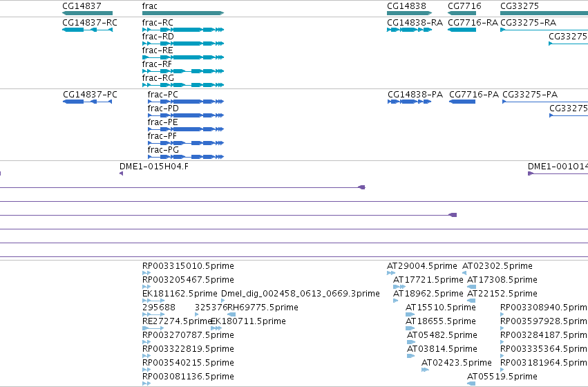Viewport: 588px width, 387px height.
Task: Select the frac-PG protein label
Action: (x=163, y=150)
